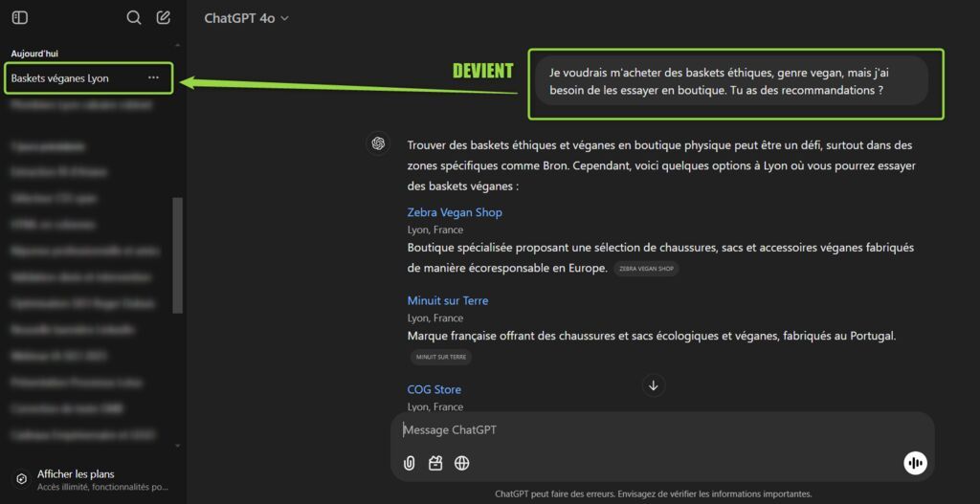Click the user message about baskets éthiques
Screen dimensions: 980x504
732,81
